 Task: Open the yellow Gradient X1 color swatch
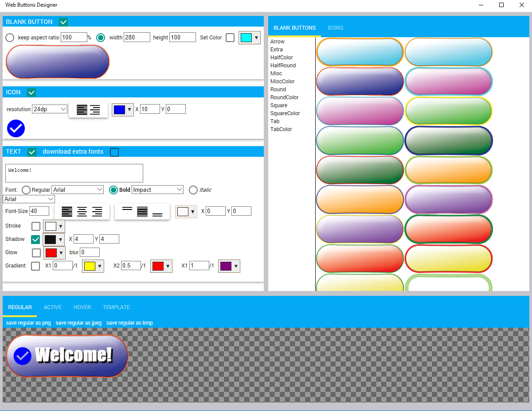(x=93, y=266)
